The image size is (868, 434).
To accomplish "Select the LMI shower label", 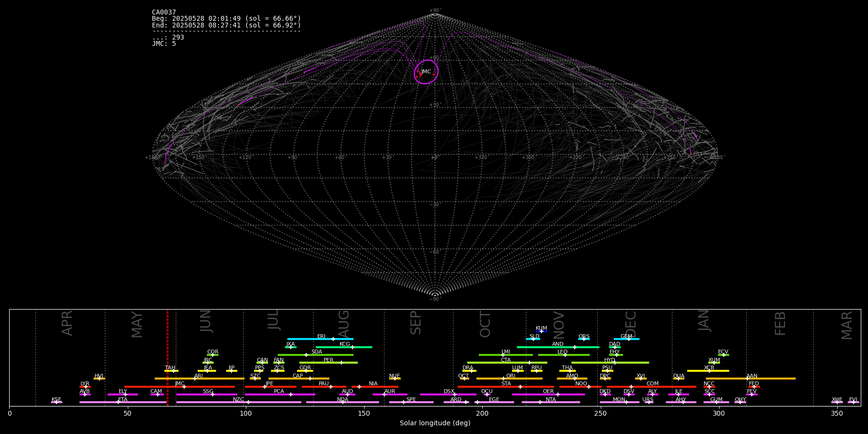I will (x=505, y=352).
